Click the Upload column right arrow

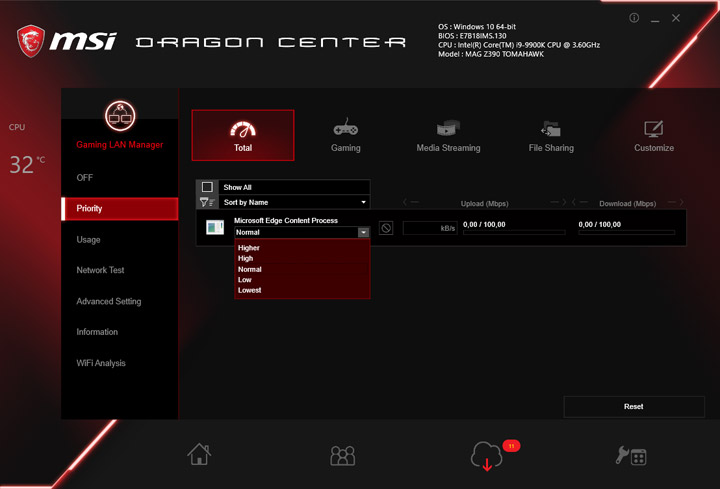click(x=558, y=202)
